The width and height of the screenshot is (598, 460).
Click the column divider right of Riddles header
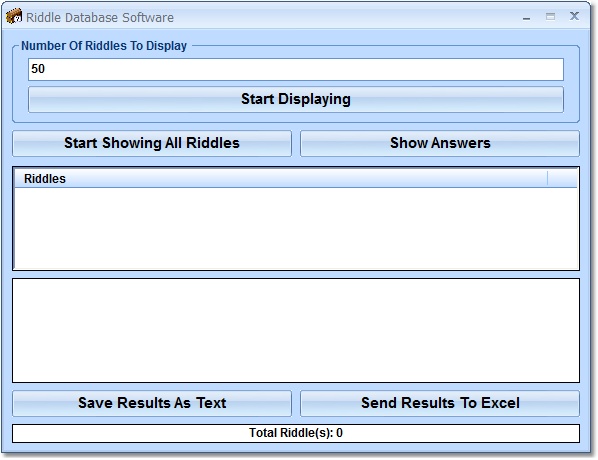click(x=547, y=179)
